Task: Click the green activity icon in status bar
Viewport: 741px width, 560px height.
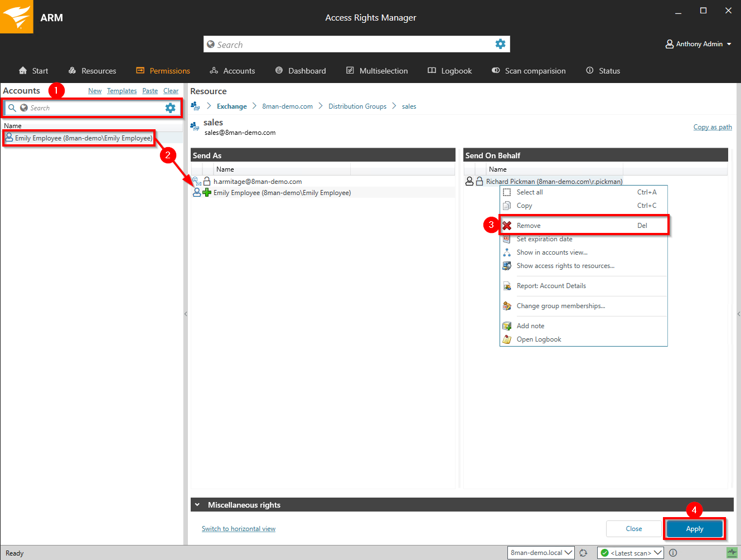Action: click(x=732, y=553)
